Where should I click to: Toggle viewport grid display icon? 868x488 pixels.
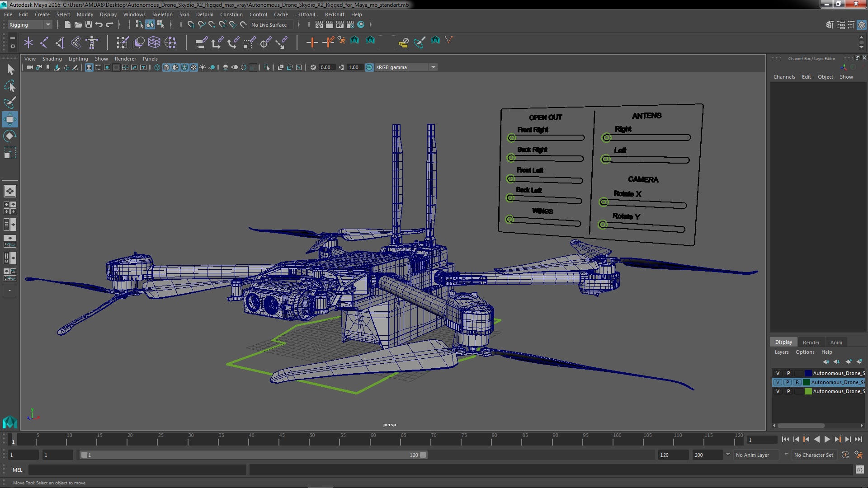tap(89, 67)
